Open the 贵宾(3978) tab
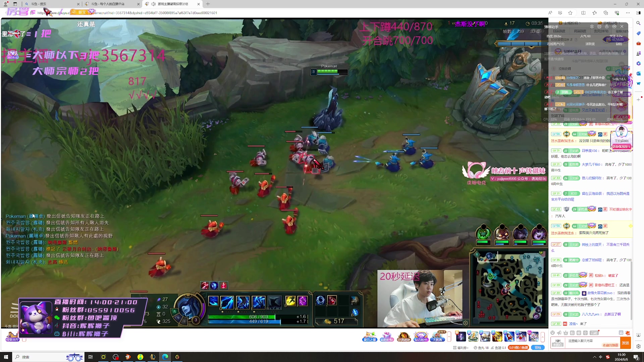Image resolution: width=644 pixels, height=362 pixels. click(x=601, y=31)
